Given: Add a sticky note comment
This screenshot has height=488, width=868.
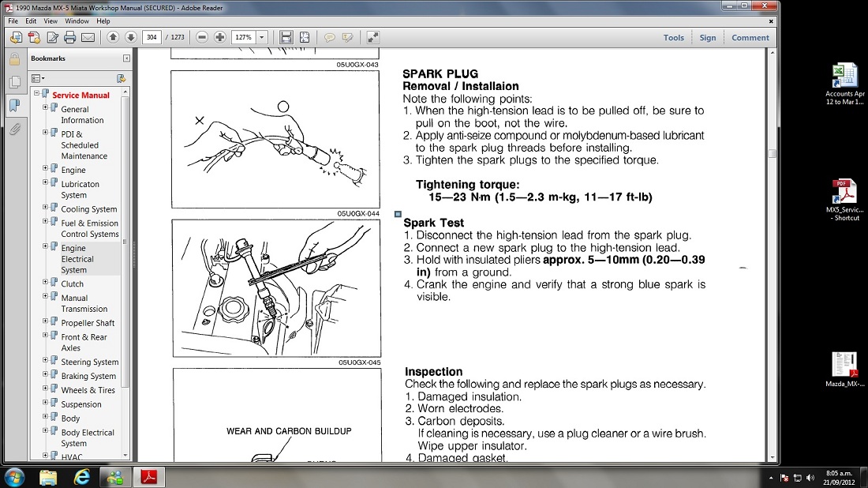Looking at the screenshot, I should [x=329, y=38].
